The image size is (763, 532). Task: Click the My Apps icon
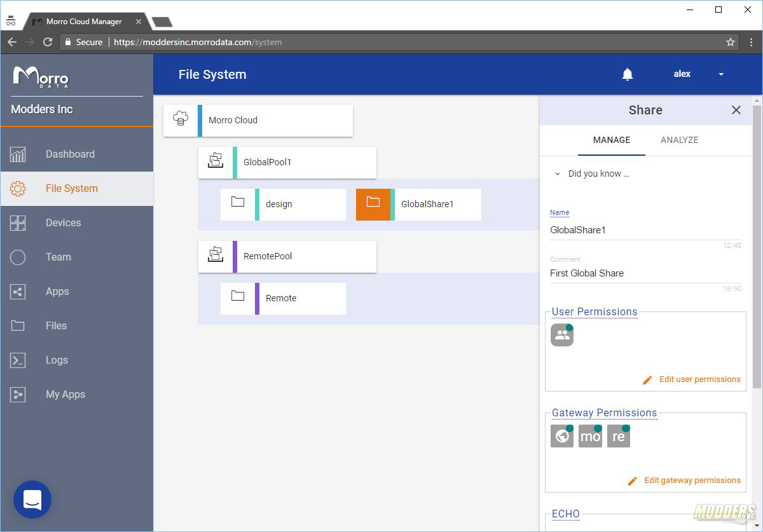(18, 394)
